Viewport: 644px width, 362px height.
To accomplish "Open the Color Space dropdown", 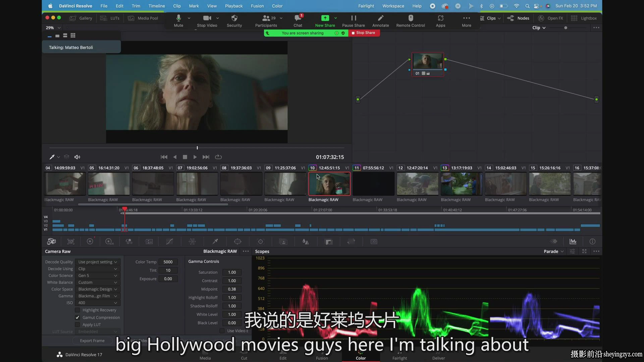I will tap(98, 289).
